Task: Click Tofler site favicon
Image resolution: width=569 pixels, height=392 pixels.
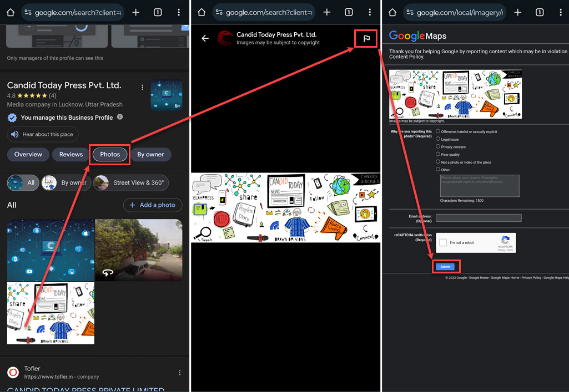Action: 13,373
